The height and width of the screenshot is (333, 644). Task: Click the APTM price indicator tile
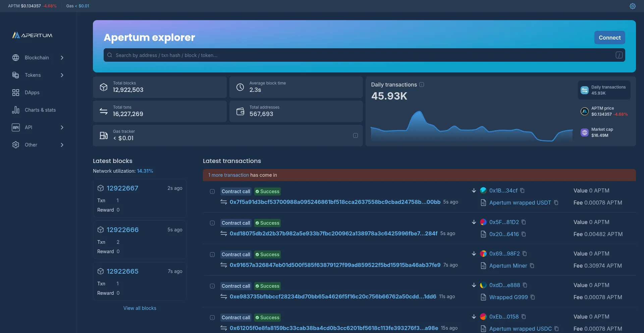coord(604,111)
